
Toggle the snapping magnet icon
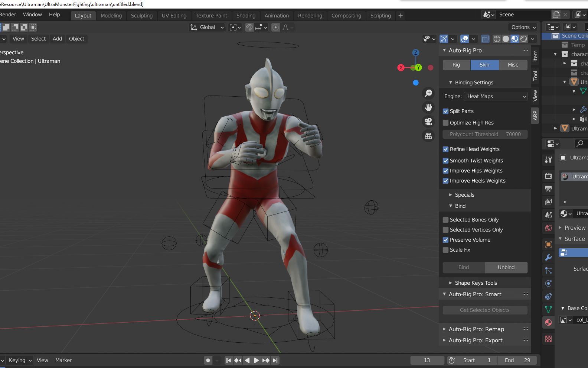click(249, 27)
